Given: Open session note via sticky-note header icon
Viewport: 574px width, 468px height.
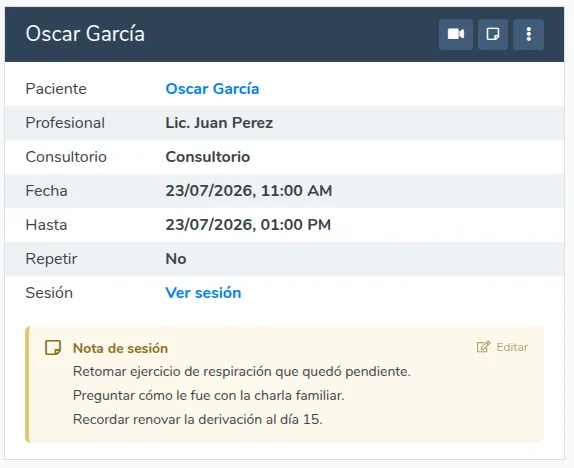Looking at the screenshot, I should click(x=493, y=34).
